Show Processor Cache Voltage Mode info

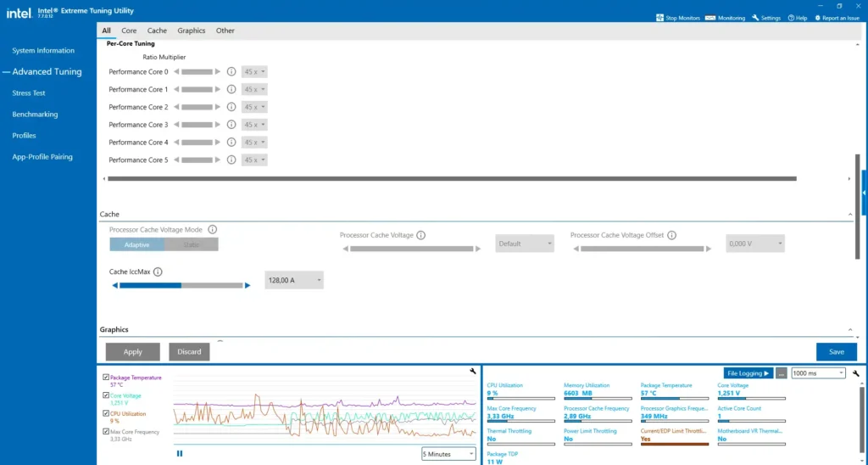(x=212, y=229)
